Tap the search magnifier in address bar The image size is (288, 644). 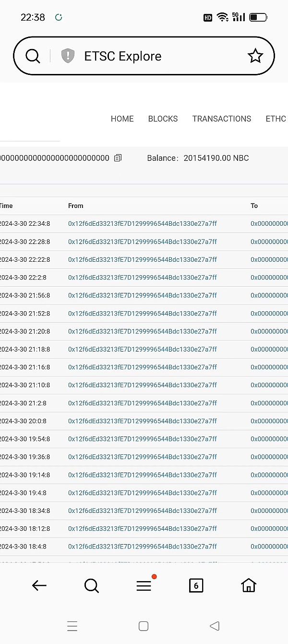pyautogui.click(x=33, y=56)
